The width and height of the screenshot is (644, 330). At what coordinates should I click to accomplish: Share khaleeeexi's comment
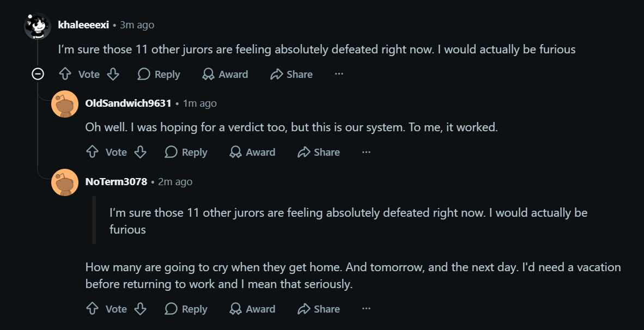coord(291,74)
